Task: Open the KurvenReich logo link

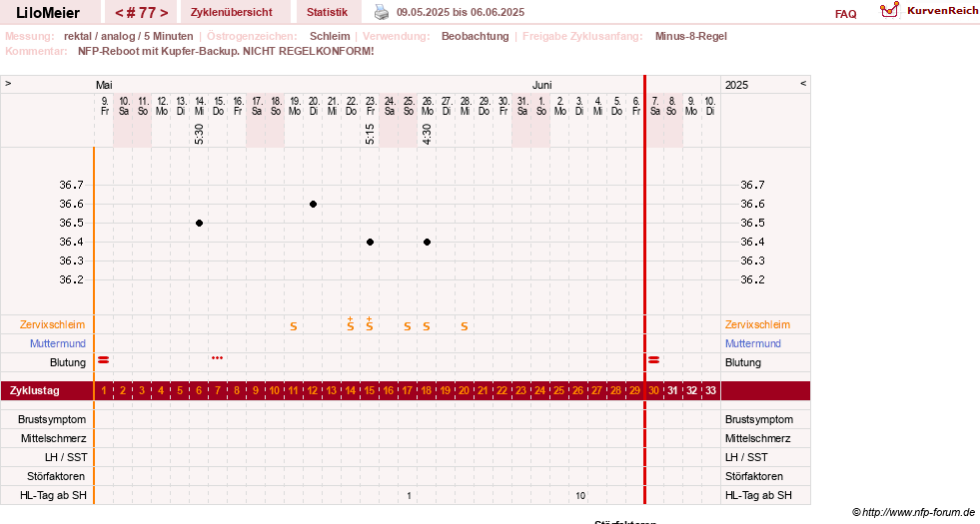Action: (929, 11)
